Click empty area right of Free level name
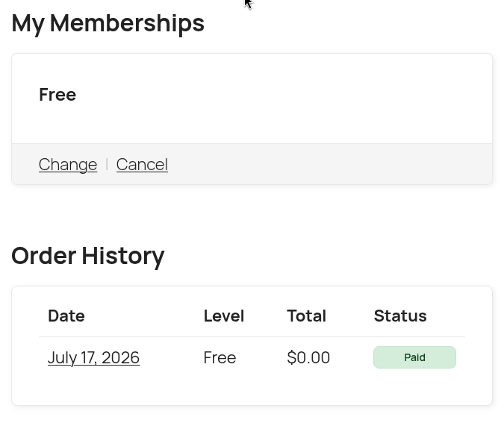This screenshot has width=504, height=423. pos(283,95)
